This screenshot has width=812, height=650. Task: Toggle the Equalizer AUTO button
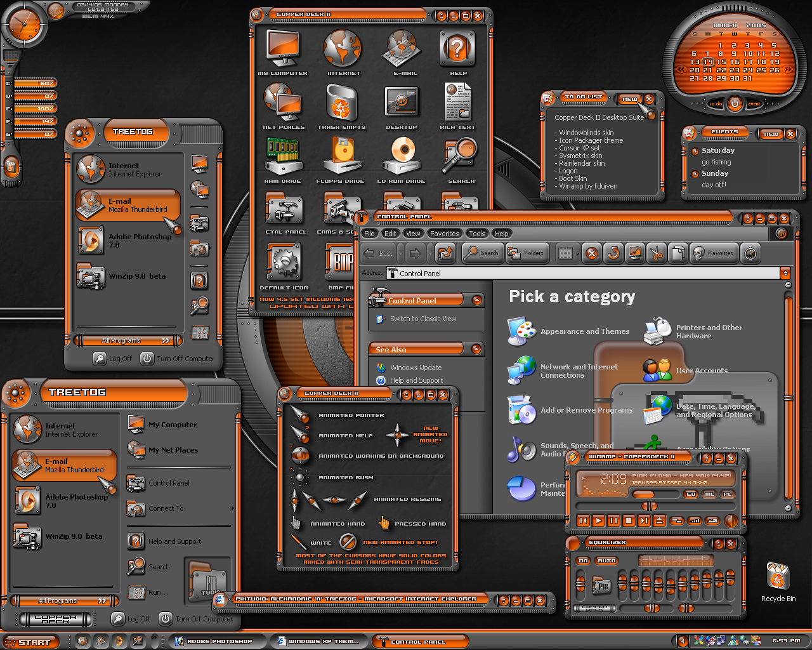pyautogui.click(x=606, y=560)
